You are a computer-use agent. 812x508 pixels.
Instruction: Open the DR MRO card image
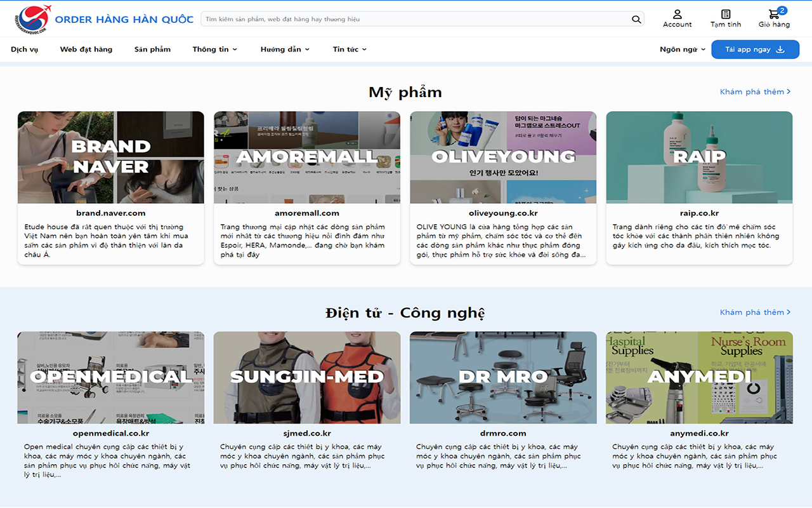click(x=503, y=378)
